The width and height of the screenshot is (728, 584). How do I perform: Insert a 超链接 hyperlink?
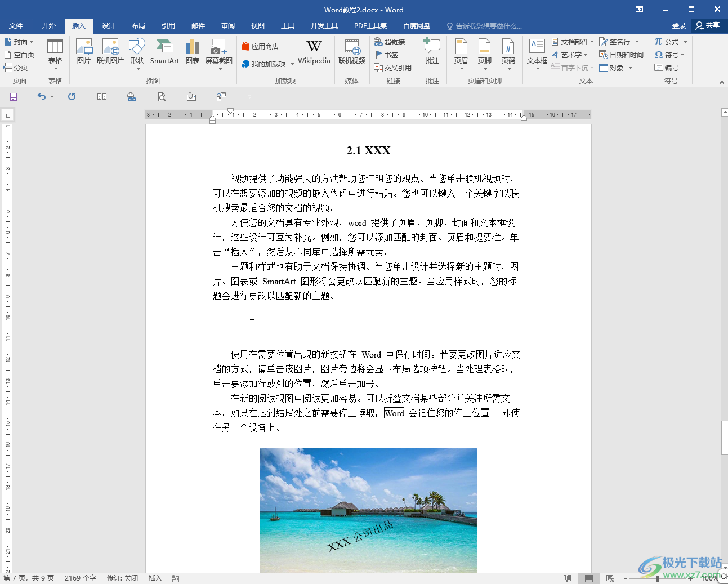point(390,42)
